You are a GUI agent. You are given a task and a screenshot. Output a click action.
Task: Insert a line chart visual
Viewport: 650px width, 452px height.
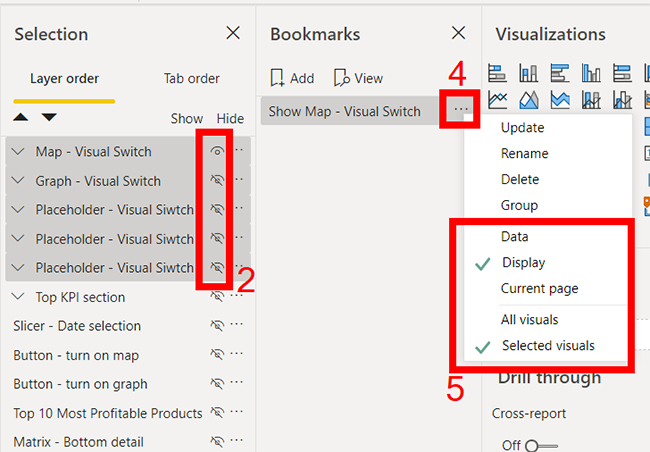[497, 99]
